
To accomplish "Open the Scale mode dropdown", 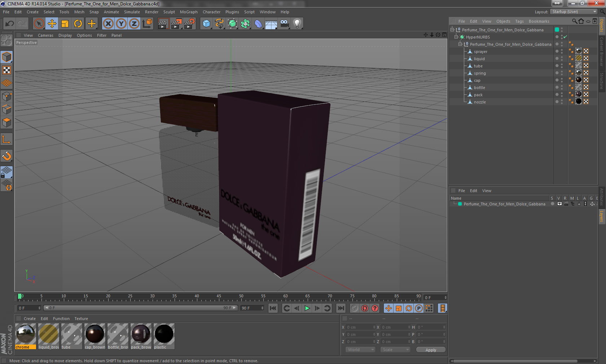I will [395, 350].
